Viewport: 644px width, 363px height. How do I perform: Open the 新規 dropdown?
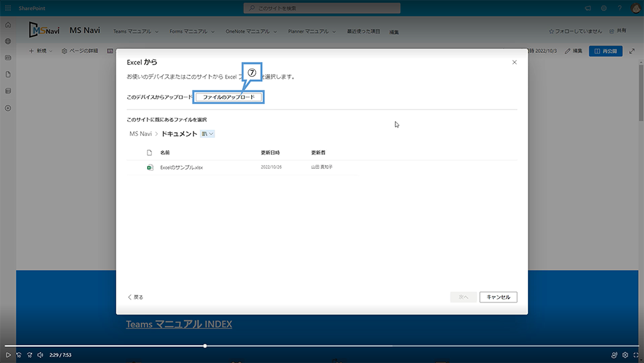(41, 51)
